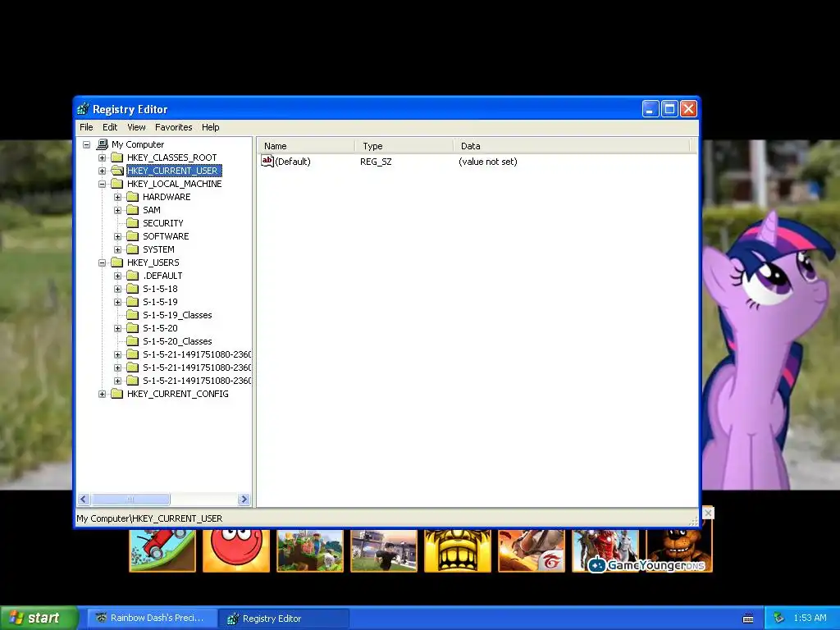Viewport: 840px width, 630px height.
Task: Minimize the Registry Editor window
Action: pyautogui.click(x=651, y=109)
